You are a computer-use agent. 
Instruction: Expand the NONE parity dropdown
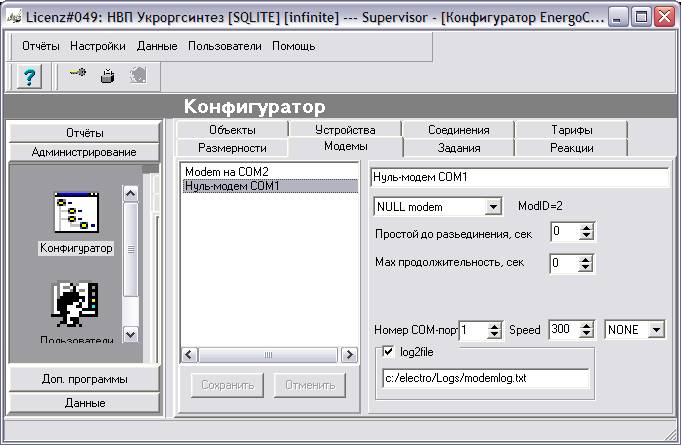pyautogui.click(x=656, y=330)
